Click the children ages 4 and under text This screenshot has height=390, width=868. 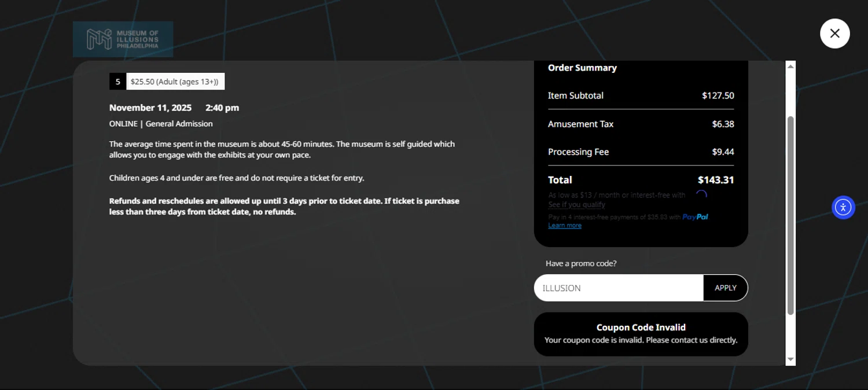(237, 178)
